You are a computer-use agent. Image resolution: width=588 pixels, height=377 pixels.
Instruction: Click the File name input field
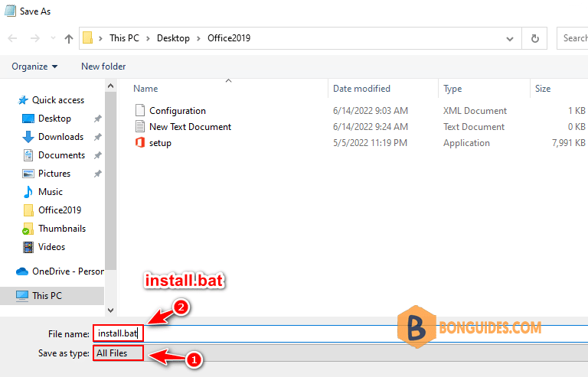coord(337,333)
